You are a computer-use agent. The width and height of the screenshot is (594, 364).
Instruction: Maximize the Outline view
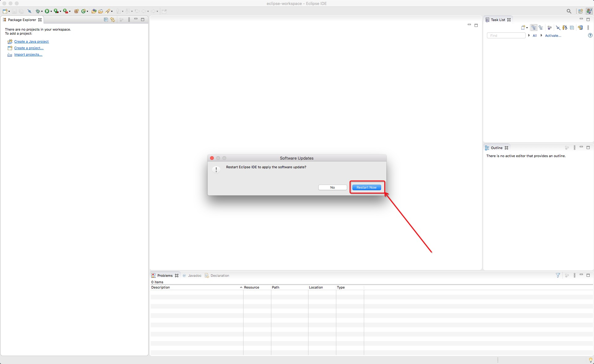tap(588, 148)
